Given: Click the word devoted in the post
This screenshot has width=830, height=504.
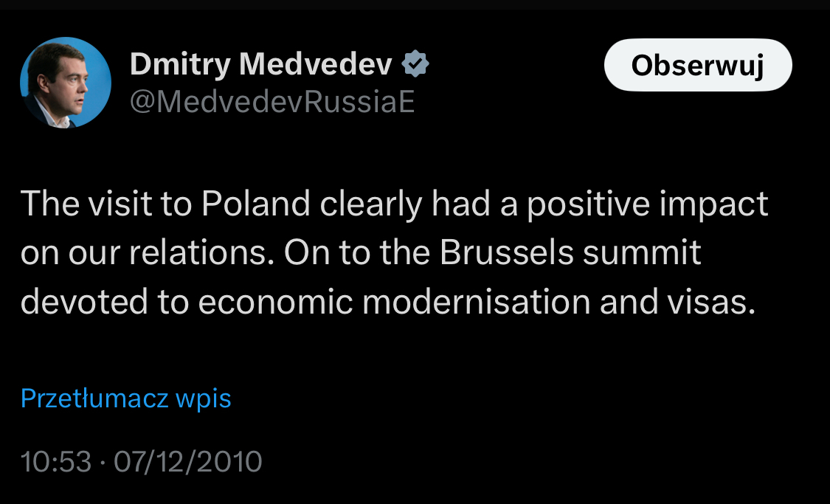Looking at the screenshot, I should pyautogui.click(x=80, y=303).
